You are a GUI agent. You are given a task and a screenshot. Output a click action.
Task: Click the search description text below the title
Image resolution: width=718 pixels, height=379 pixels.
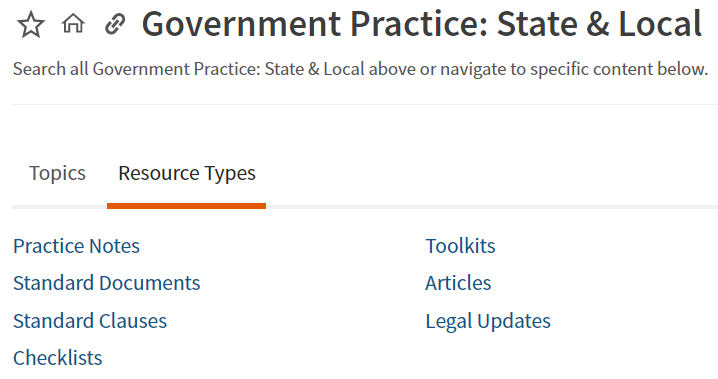[360, 69]
